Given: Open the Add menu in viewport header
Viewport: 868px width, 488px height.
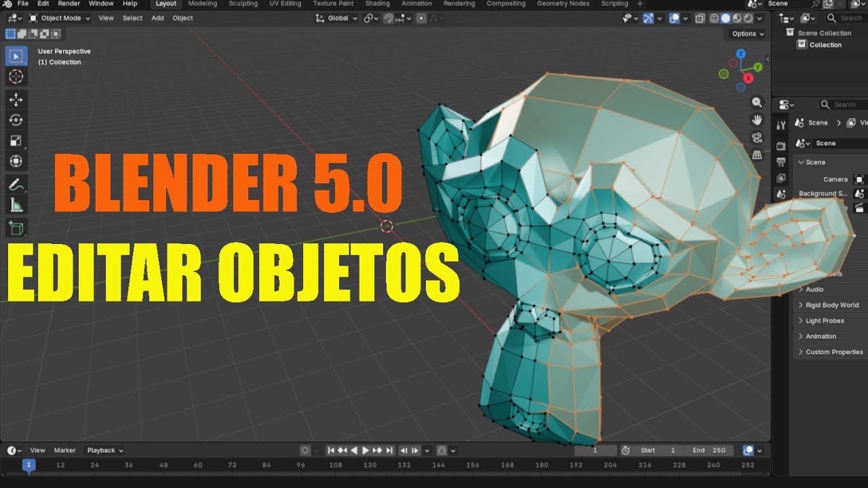Looking at the screenshot, I should [157, 18].
